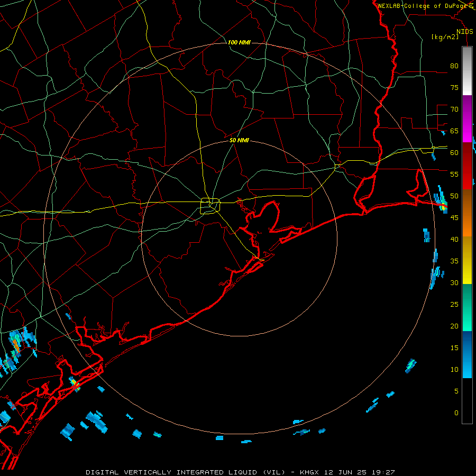Image resolution: width=476 pixels, height=476 pixels.
Task: Click the 80 value on the color scale
Action: pyautogui.click(x=454, y=66)
